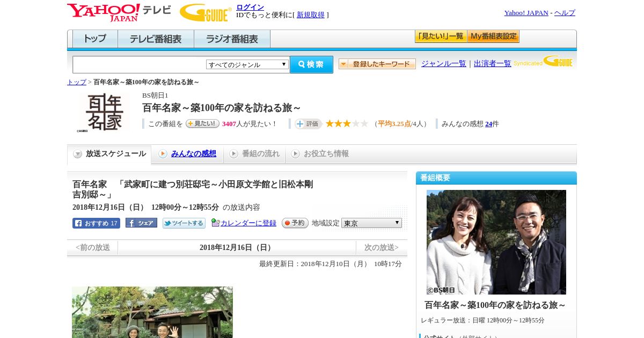This screenshot has height=338, width=644.
Task: Open ジャンル一覧 link
Action: pos(444,64)
